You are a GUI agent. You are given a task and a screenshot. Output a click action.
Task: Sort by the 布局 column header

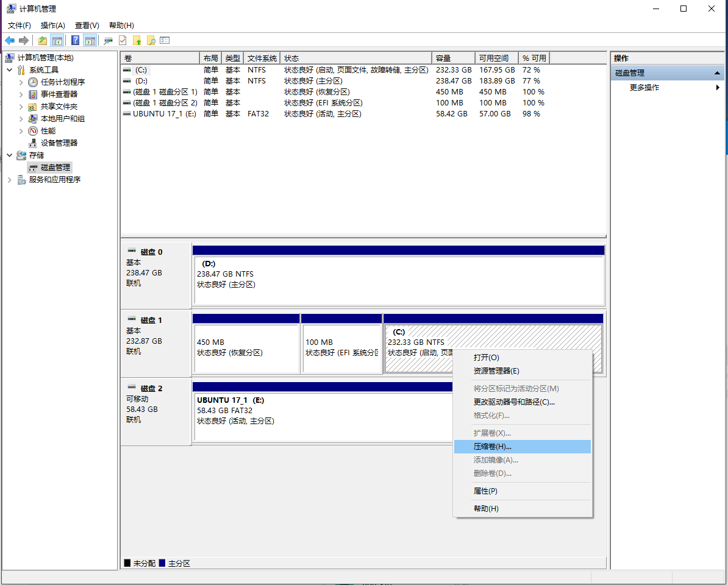pos(211,58)
